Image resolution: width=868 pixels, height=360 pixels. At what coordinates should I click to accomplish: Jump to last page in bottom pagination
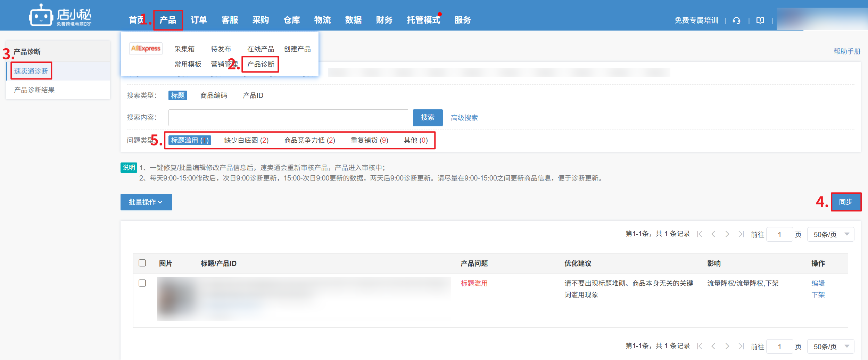[x=741, y=346]
